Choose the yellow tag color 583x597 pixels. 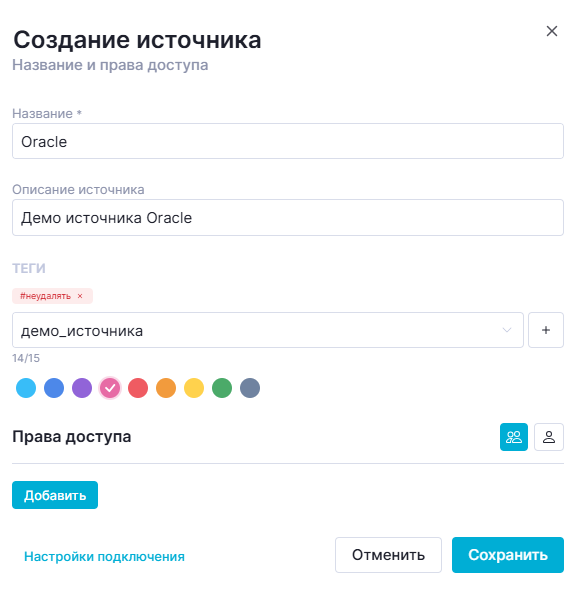(x=194, y=388)
